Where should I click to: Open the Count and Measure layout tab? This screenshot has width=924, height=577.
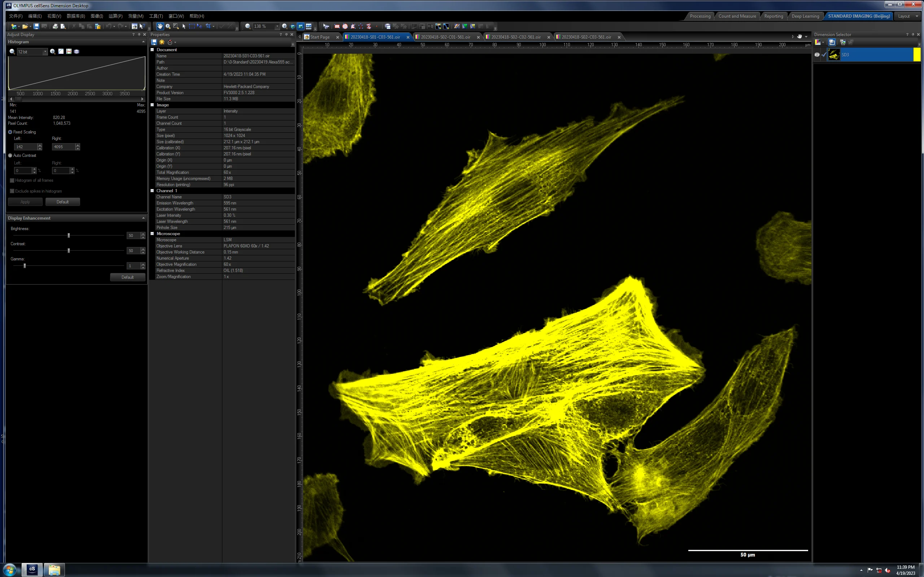[x=737, y=16]
